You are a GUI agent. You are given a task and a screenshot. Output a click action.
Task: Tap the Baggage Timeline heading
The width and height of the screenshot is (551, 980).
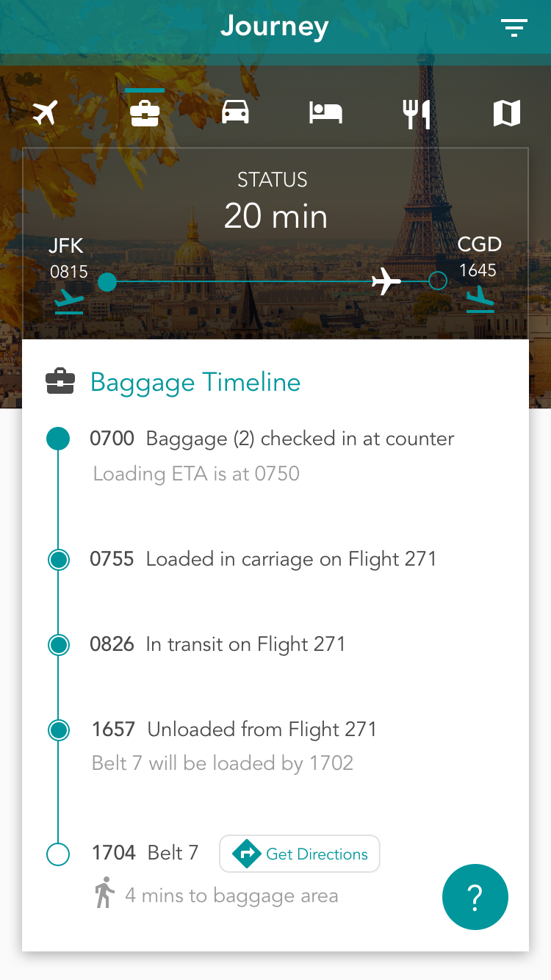pyautogui.click(x=195, y=382)
